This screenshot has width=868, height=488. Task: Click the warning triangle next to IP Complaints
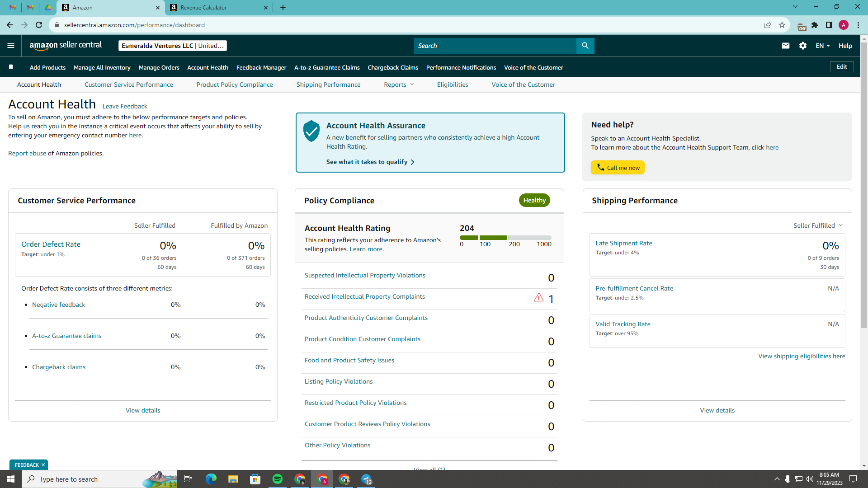click(x=538, y=298)
